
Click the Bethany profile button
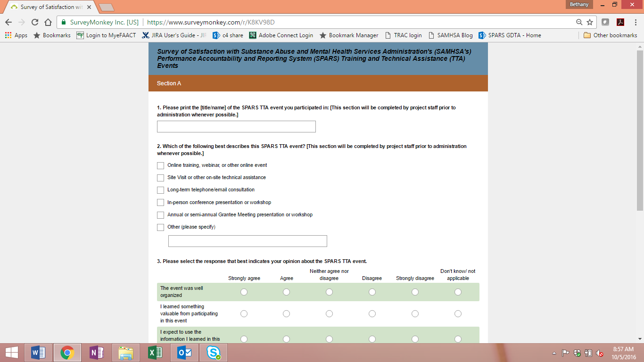click(x=579, y=4)
